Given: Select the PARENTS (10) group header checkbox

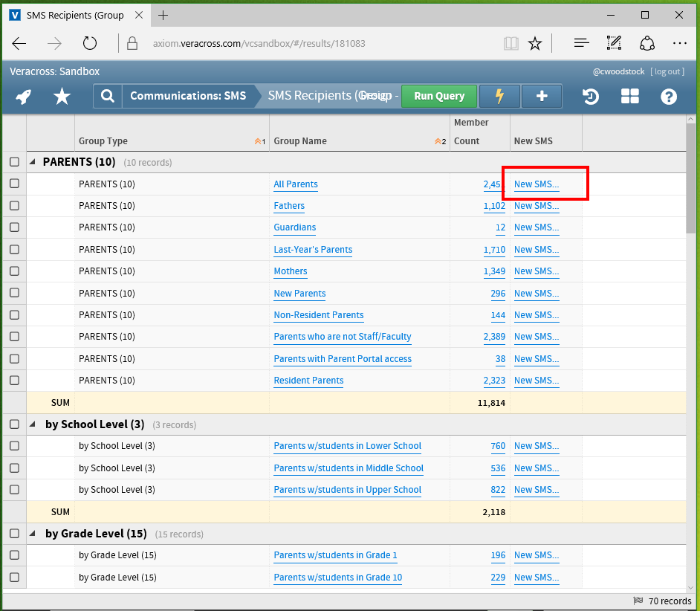Looking at the screenshot, I should coord(14,162).
